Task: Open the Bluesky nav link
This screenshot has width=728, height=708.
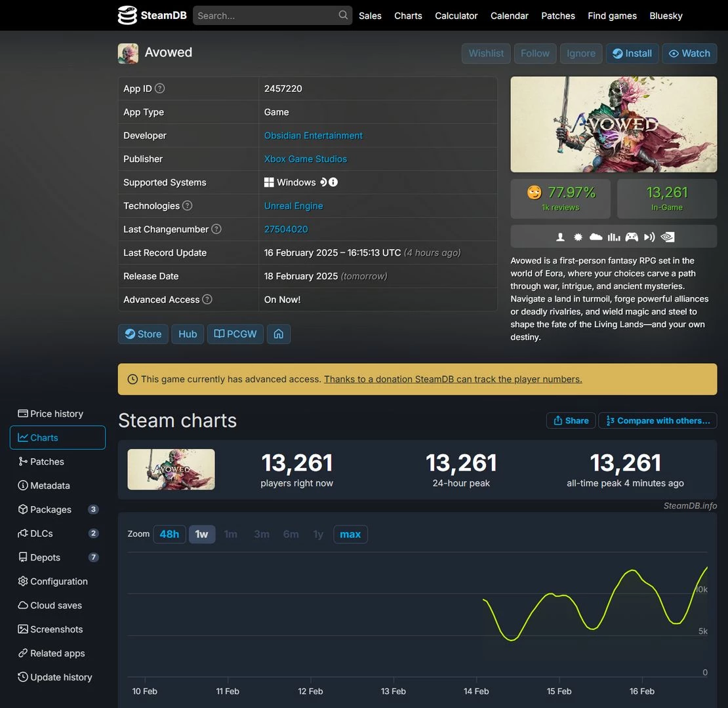Action: [666, 16]
